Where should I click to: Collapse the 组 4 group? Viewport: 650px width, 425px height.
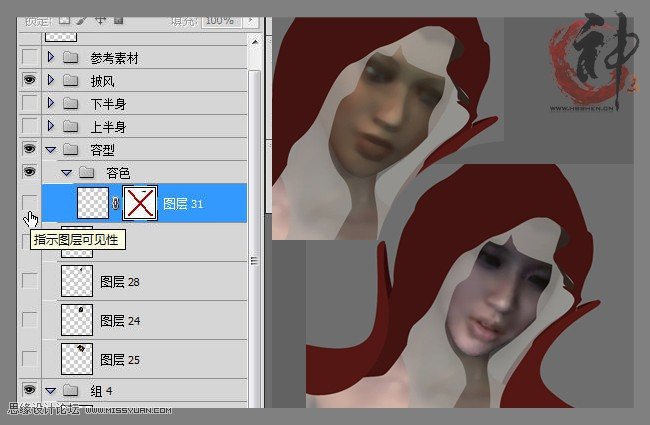(x=51, y=391)
